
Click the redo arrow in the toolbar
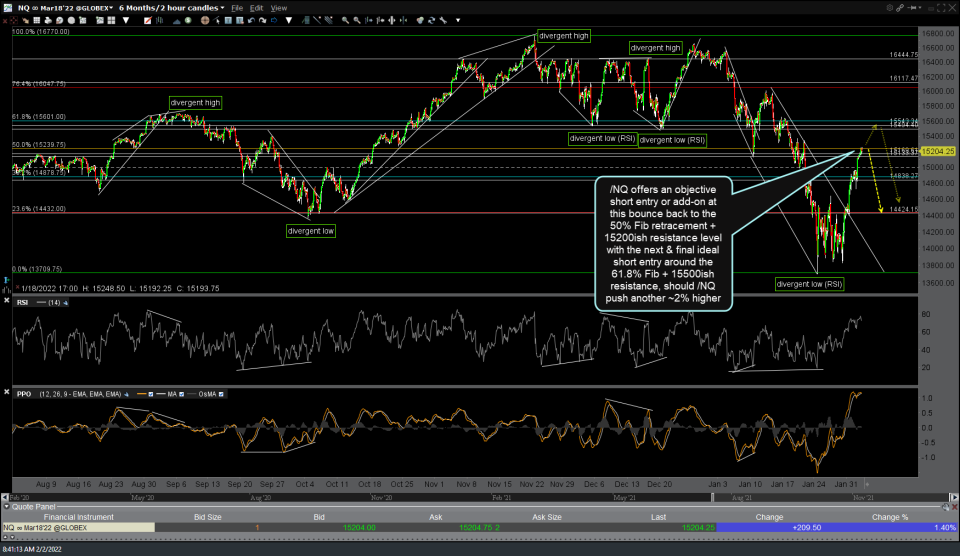pyautogui.click(x=262, y=20)
